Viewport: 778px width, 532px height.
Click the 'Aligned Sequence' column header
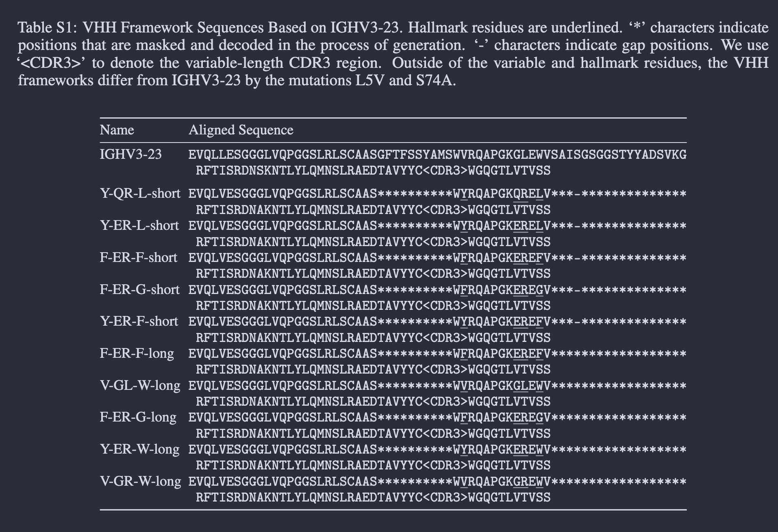(x=241, y=130)
